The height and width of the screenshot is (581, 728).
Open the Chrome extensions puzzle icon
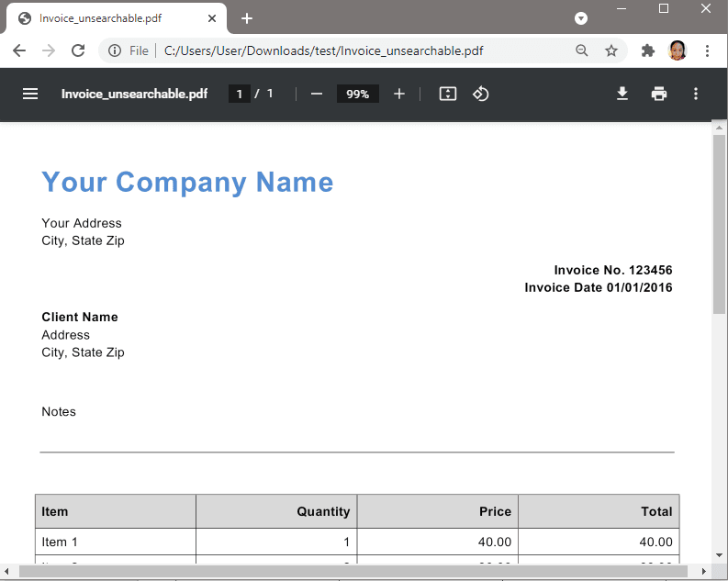coord(648,51)
